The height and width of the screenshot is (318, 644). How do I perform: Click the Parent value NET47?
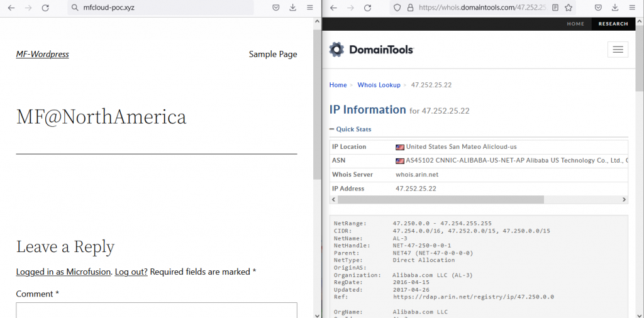(433, 253)
